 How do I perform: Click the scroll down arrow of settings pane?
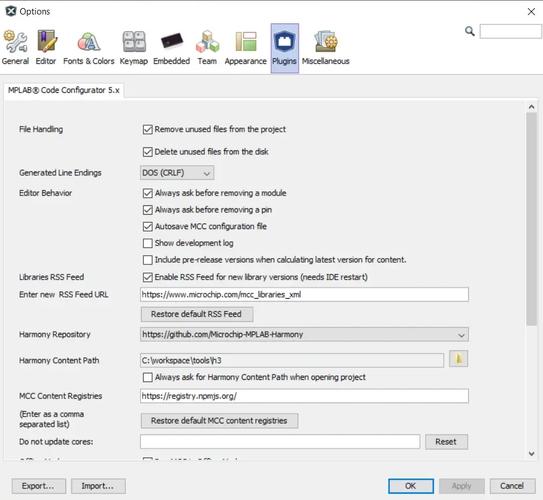[x=532, y=453]
